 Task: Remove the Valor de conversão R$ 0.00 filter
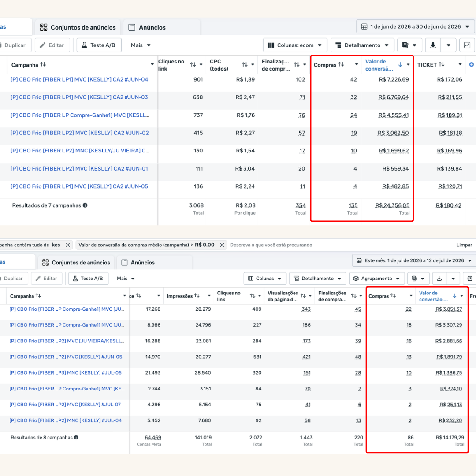pos(222,245)
